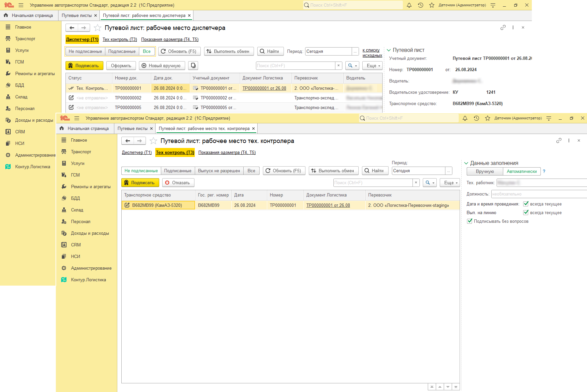
Task: Jump to list start arrow at bottom
Action: [x=432, y=387]
